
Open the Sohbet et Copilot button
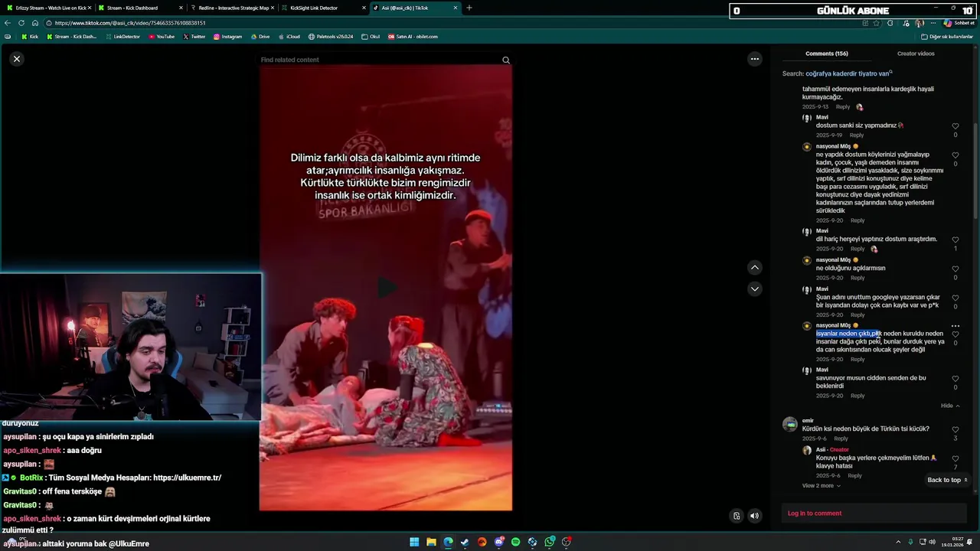point(959,23)
